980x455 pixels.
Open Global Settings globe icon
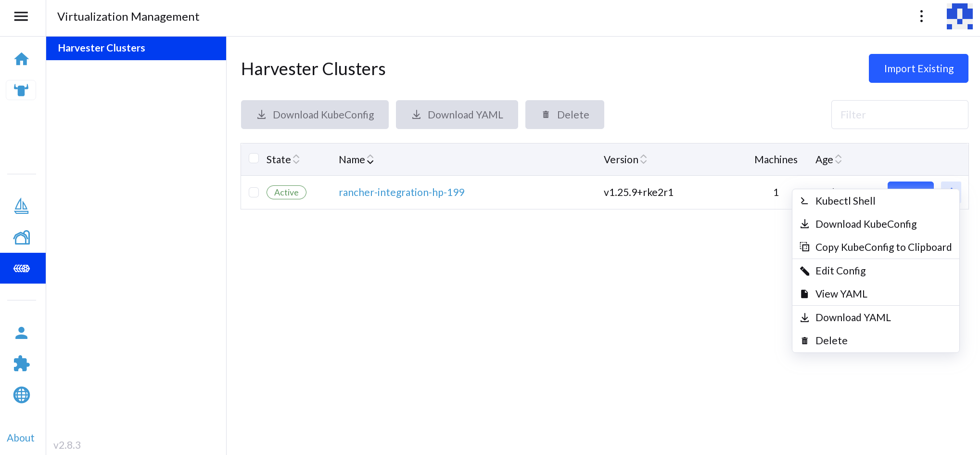22,395
